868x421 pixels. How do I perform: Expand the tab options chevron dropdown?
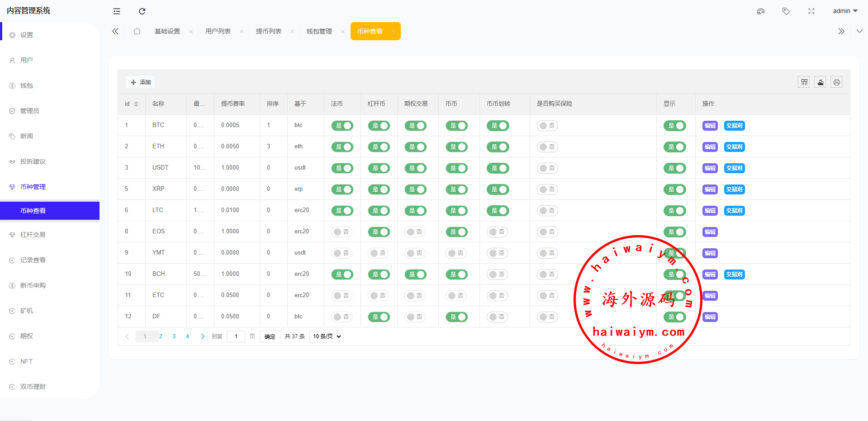click(x=859, y=31)
